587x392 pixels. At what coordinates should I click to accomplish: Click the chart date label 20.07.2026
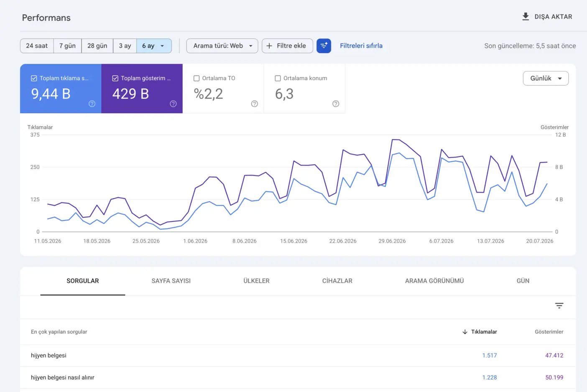540,241
